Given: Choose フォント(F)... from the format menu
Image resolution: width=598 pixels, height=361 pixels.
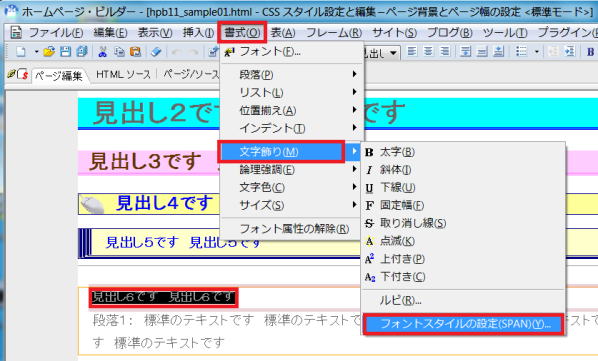Looking at the screenshot, I should click(292, 52).
